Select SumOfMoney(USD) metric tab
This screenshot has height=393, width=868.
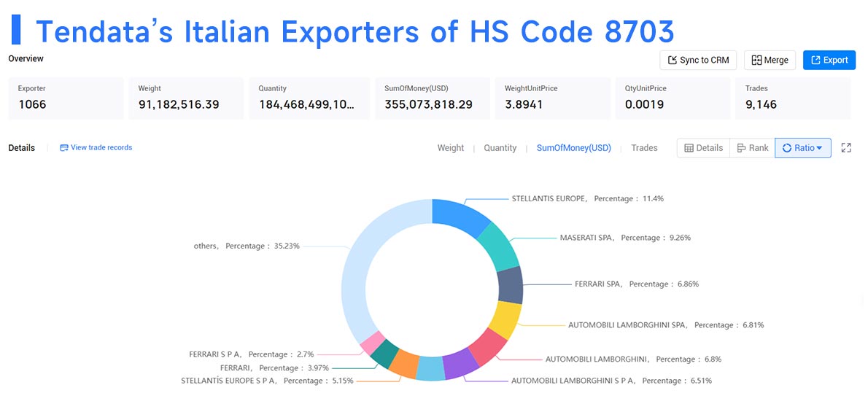[x=573, y=148]
